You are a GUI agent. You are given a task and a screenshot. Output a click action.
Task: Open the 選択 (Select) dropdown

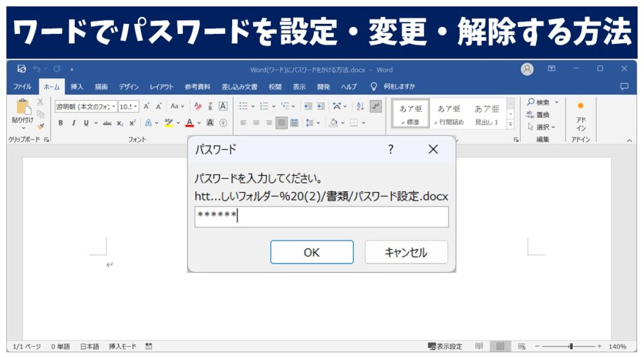coord(541,127)
